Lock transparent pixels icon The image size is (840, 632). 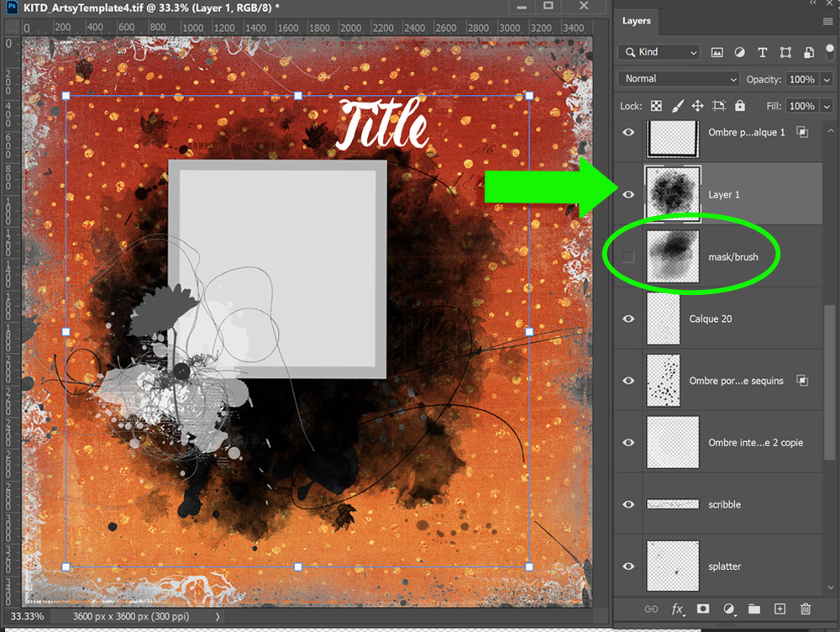point(656,106)
